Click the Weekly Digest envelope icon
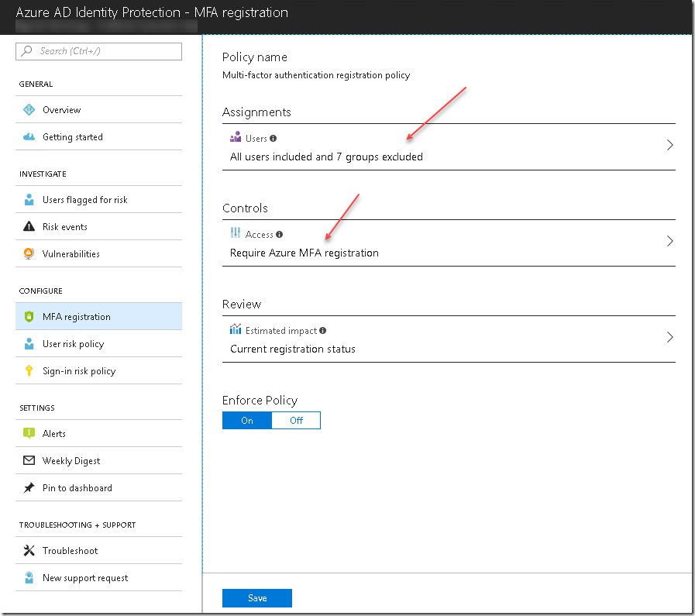695x616 pixels. click(28, 460)
